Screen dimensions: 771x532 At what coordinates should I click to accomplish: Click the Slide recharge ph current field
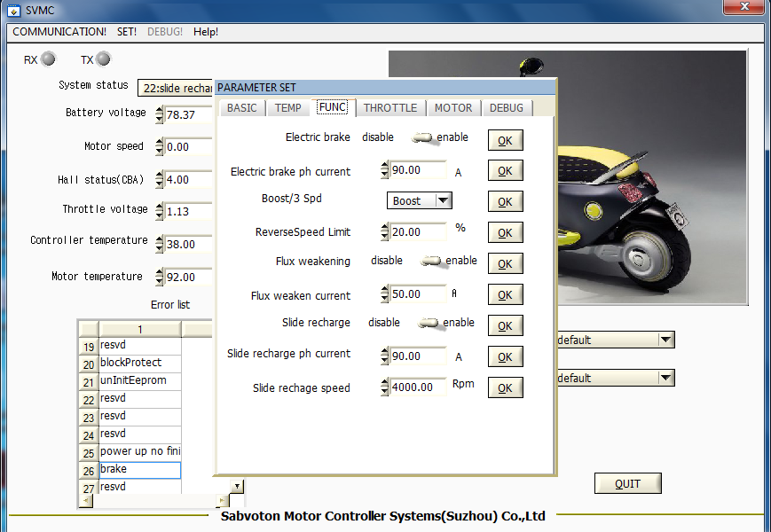click(418, 356)
